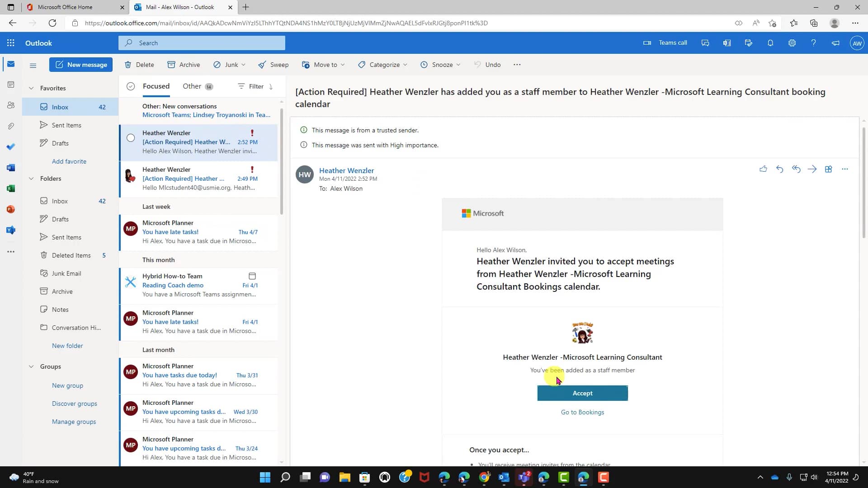868x488 pixels.
Task: Select Deleted Items folder
Action: tap(71, 255)
